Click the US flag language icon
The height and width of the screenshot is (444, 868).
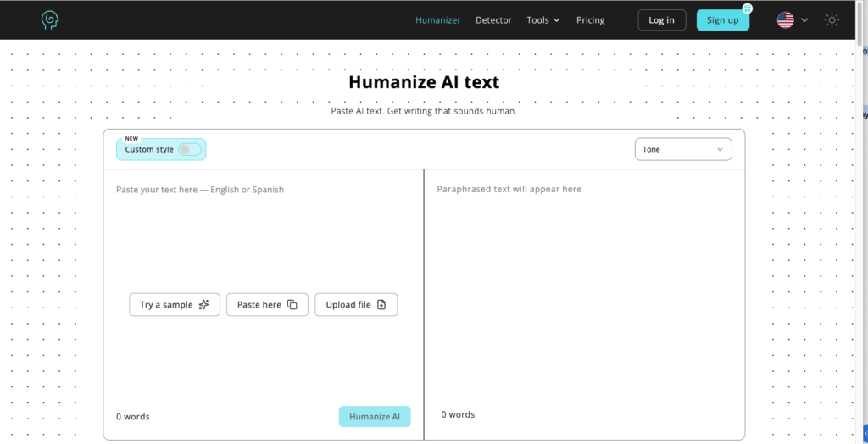coord(785,20)
